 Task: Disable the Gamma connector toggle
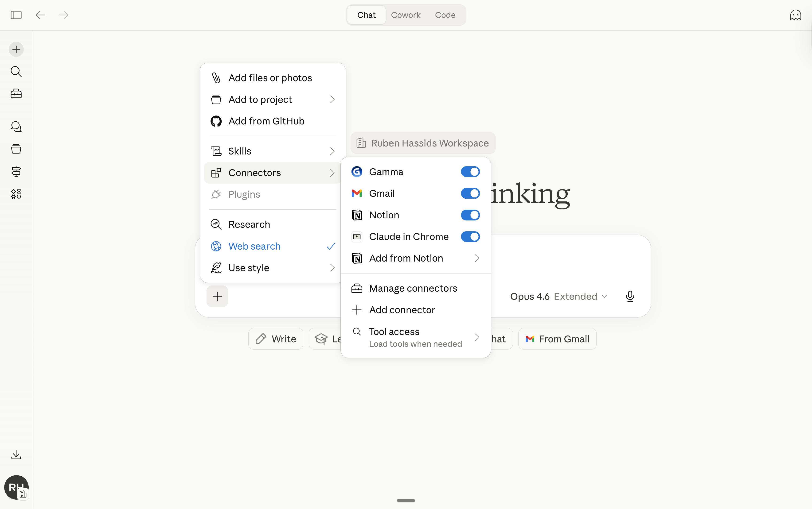[470, 172]
